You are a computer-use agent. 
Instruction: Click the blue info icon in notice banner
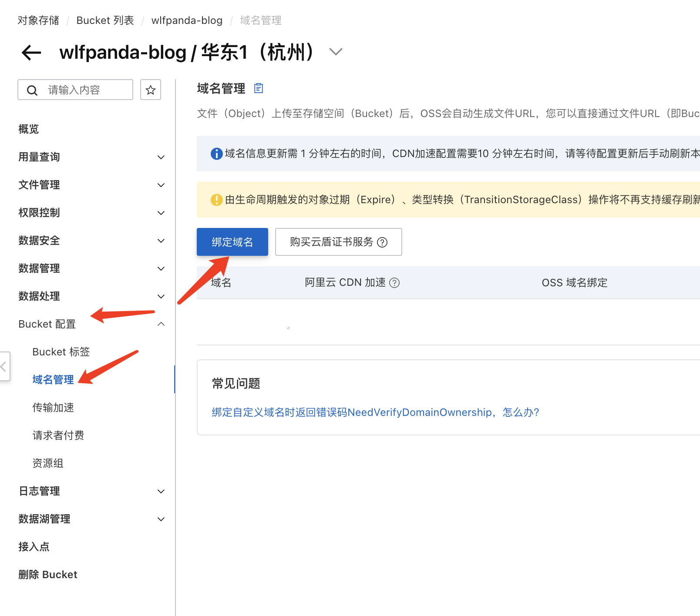216,154
